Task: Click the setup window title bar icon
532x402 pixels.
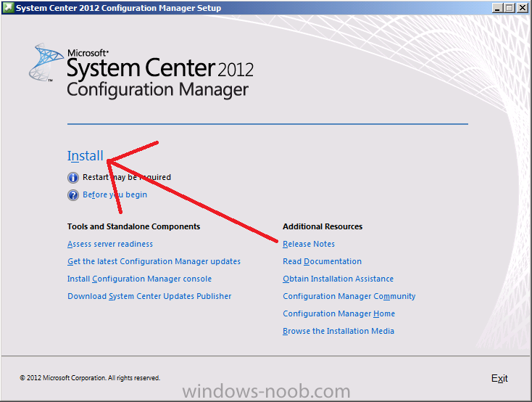Action: pos(8,7)
